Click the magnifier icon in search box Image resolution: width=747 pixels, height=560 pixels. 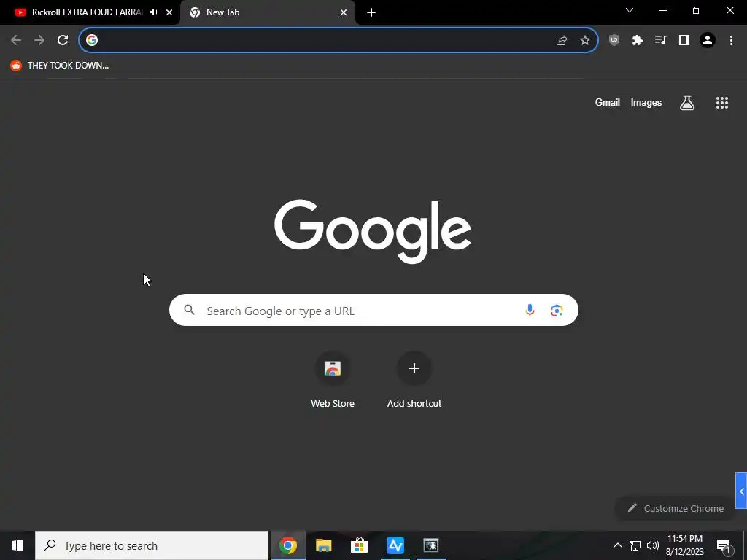click(189, 310)
